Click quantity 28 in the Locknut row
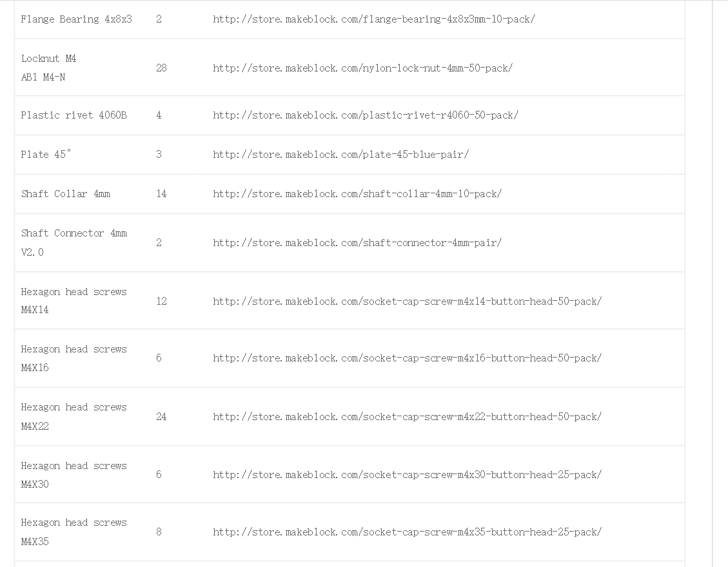The width and height of the screenshot is (728, 567). (x=161, y=68)
